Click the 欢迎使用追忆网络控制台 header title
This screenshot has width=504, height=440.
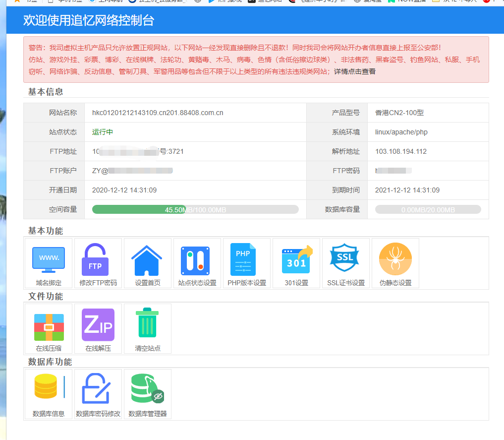89,21
